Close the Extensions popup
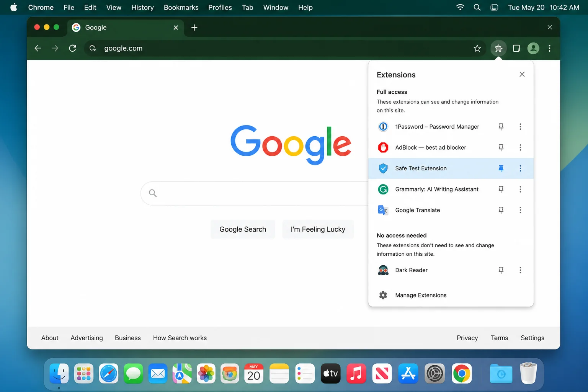 (522, 74)
